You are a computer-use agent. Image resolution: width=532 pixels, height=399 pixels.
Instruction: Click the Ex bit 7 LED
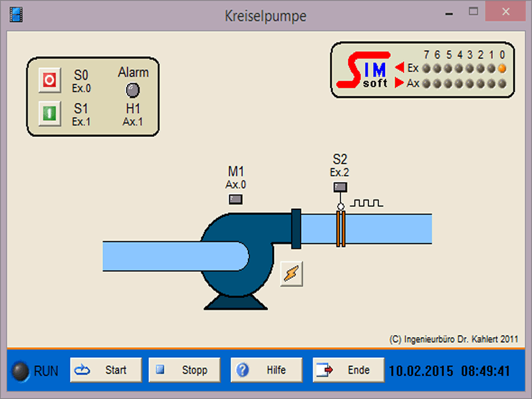(x=427, y=68)
